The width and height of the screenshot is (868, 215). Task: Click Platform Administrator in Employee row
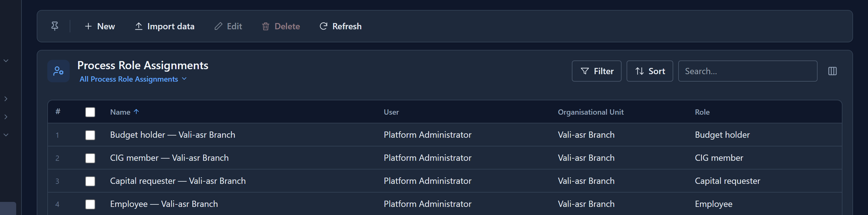(427, 204)
